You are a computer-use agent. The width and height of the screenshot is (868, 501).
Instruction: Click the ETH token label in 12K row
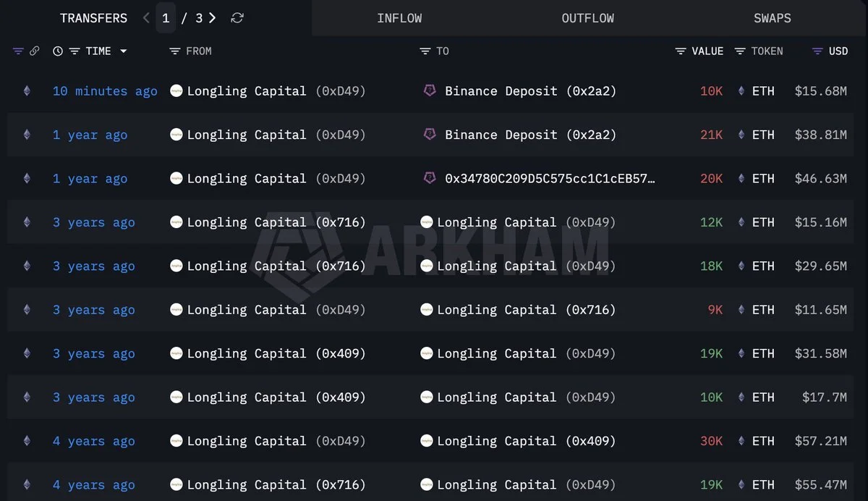tap(763, 223)
